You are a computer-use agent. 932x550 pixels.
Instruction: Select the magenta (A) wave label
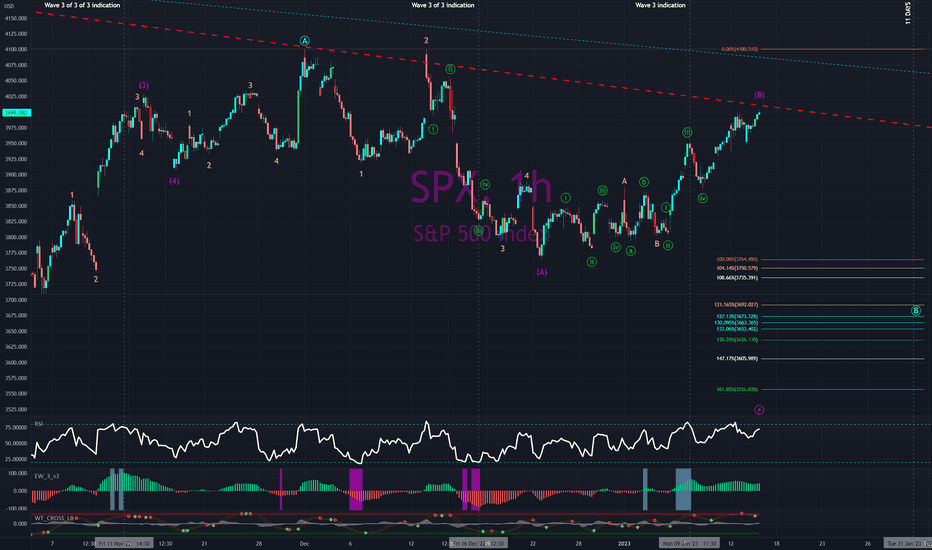(541, 272)
